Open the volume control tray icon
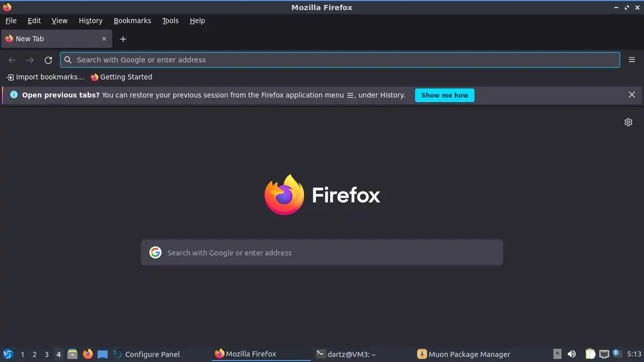644x362 pixels. point(572,354)
